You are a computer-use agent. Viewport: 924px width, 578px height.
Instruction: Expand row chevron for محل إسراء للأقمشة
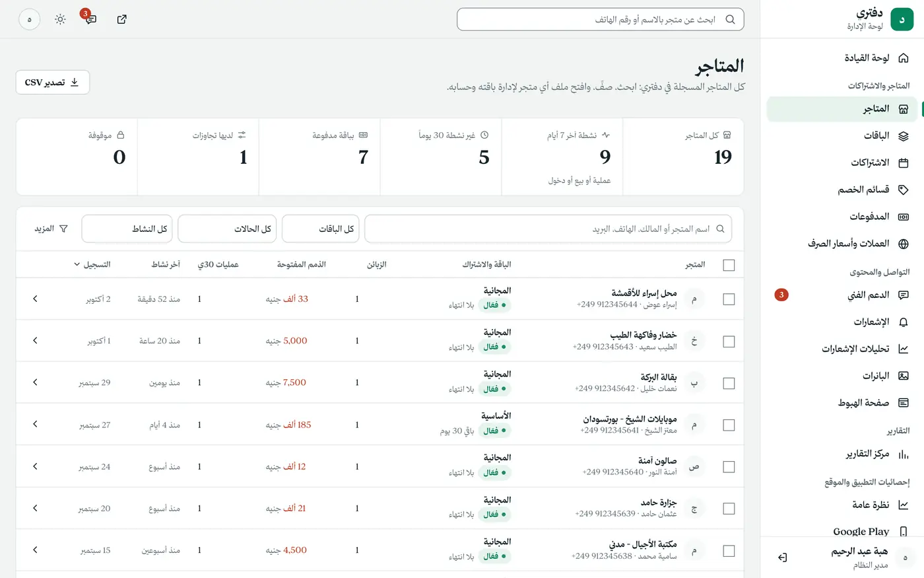click(x=35, y=299)
